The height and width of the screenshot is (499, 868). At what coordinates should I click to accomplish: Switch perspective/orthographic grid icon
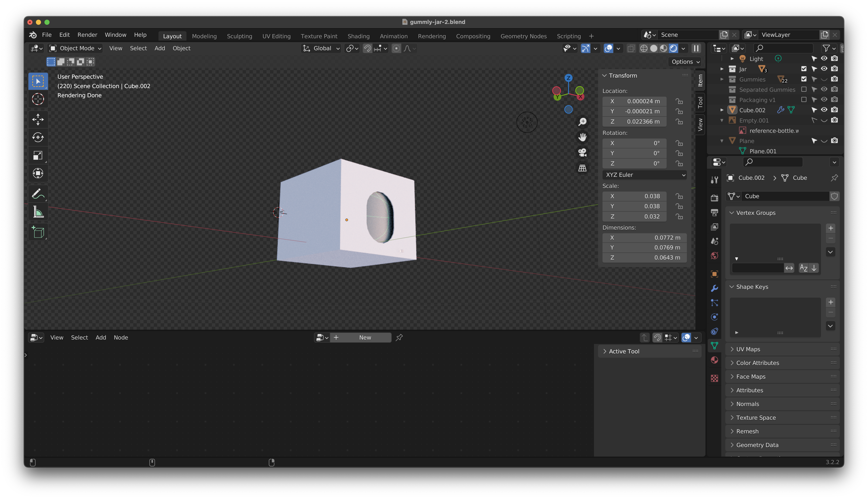click(582, 168)
